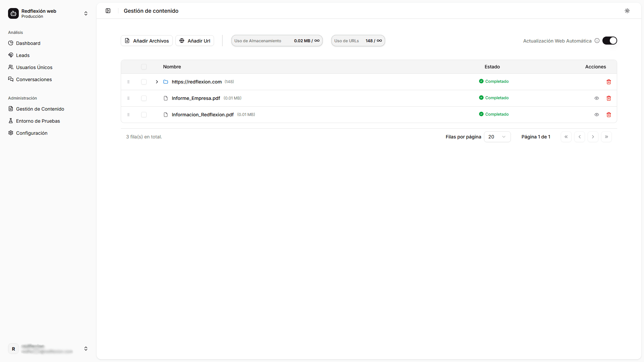The image size is (644, 362).
Task: Go to last page double-chevron icon
Action: click(x=606, y=137)
